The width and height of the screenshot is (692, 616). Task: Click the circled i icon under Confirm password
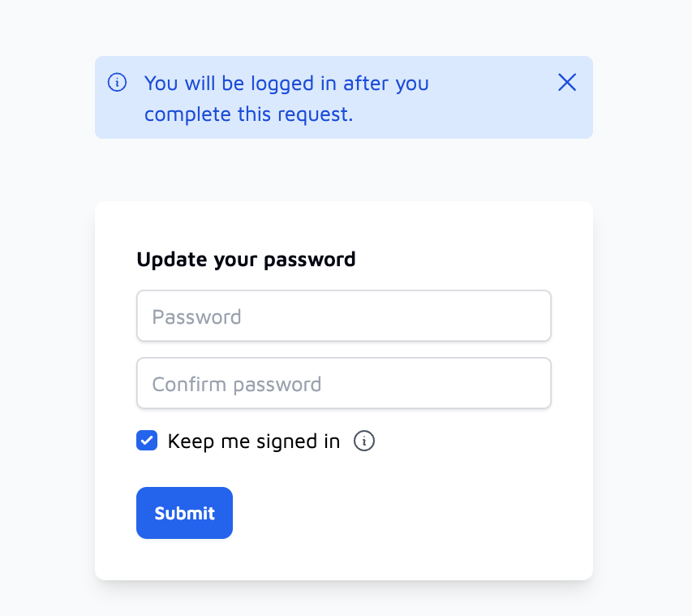[364, 441]
